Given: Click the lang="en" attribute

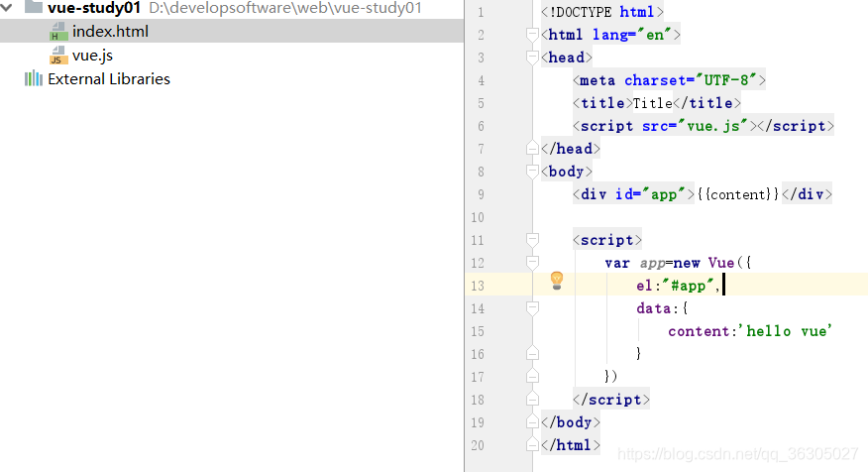Looking at the screenshot, I should [631, 35].
